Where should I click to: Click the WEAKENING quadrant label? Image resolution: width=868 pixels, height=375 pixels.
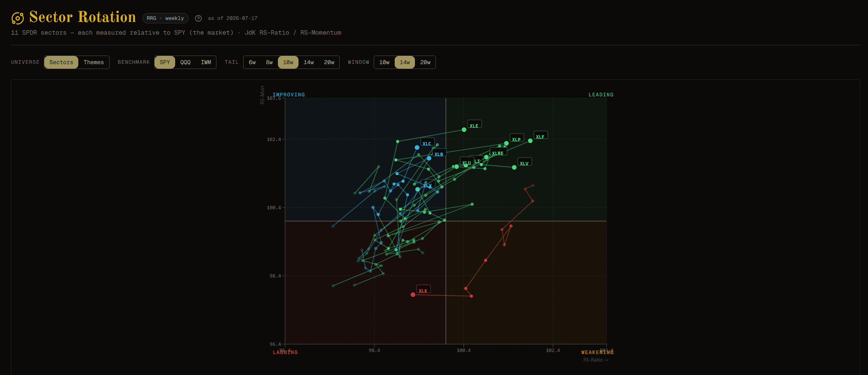(597, 352)
